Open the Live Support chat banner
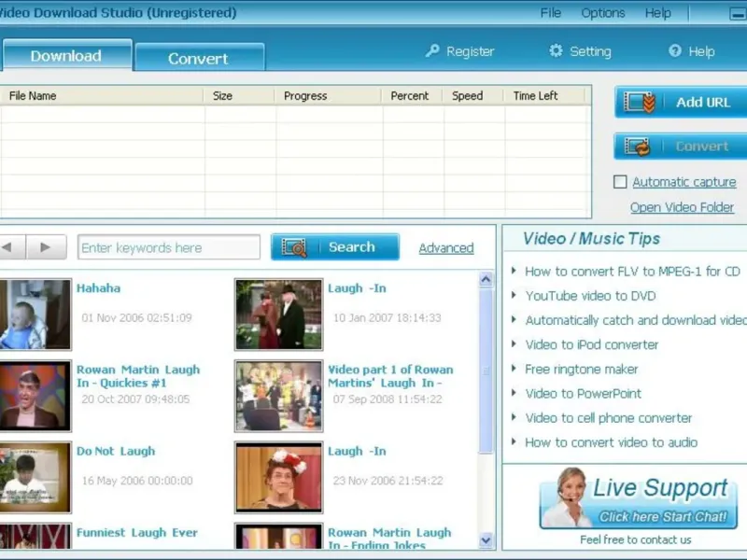This screenshot has width=747, height=560. click(638, 498)
